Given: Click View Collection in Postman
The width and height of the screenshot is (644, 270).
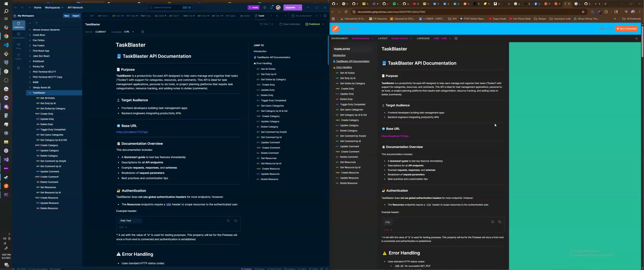Looking at the screenshot, I should pos(290,24).
